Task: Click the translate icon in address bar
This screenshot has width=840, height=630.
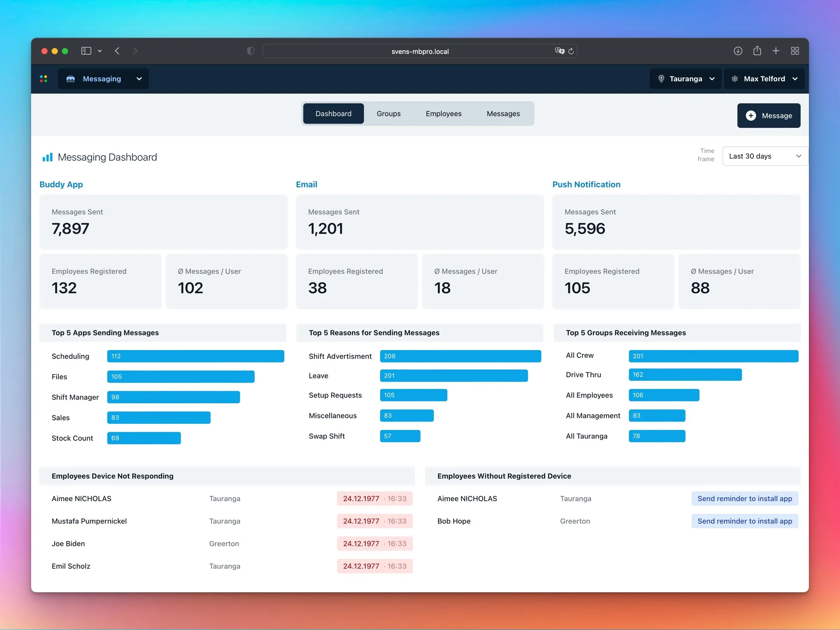Action: point(560,51)
